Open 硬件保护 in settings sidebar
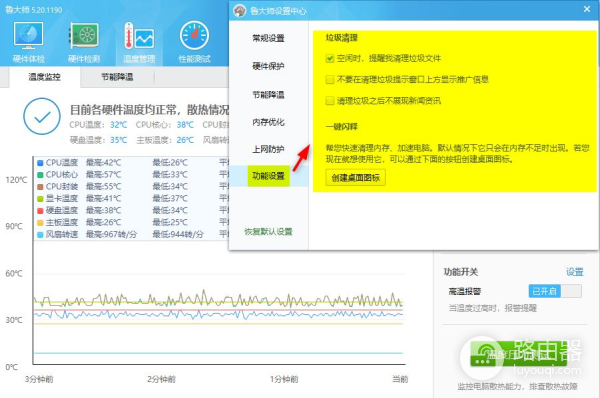Image resolution: width=600 pixels, height=398 pixels. [x=268, y=66]
